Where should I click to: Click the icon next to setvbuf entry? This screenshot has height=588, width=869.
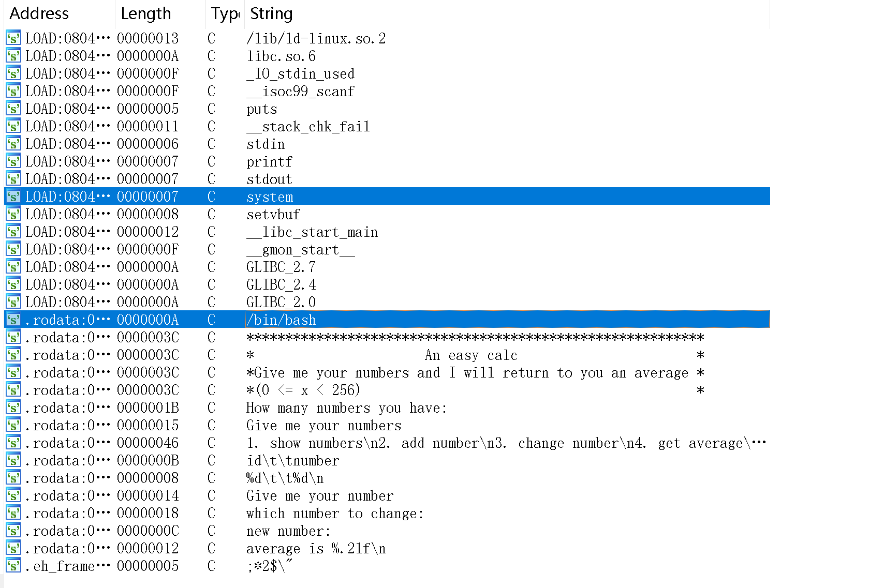[13, 214]
